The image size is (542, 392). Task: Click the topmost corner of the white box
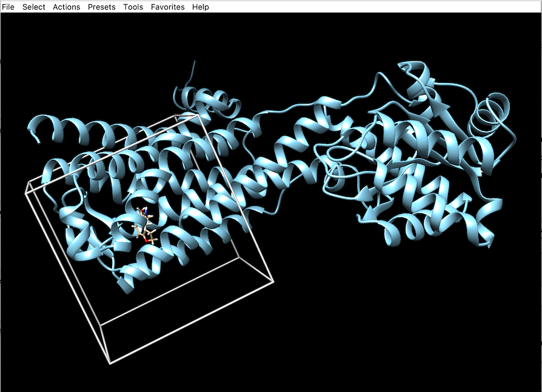point(196,113)
